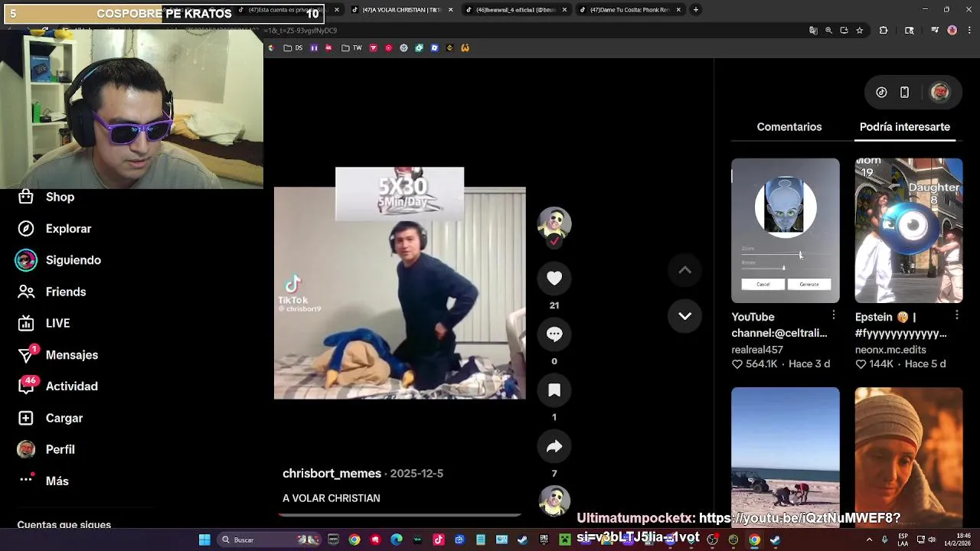Go to the next video with down arrow
This screenshot has height=551, width=980.
[684, 316]
